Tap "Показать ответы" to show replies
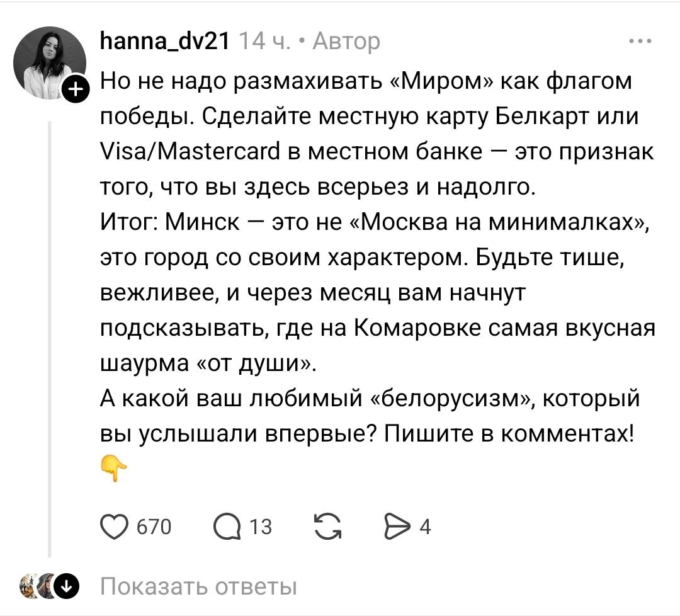Viewport: 680px width, 616px height. [198, 587]
